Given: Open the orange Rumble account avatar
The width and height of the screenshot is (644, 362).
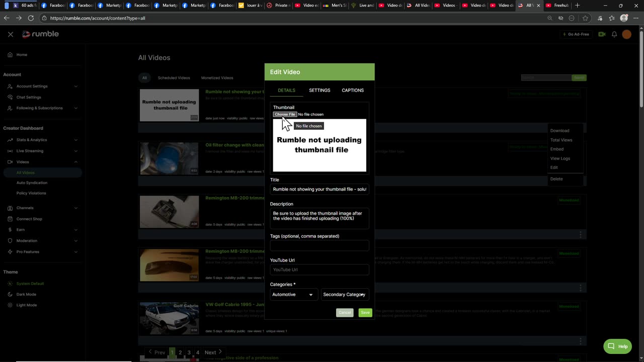Looking at the screenshot, I should pyautogui.click(x=626, y=34).
